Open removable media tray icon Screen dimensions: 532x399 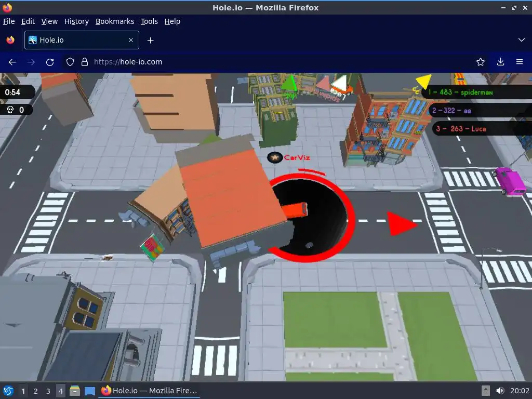click(486, 391)
